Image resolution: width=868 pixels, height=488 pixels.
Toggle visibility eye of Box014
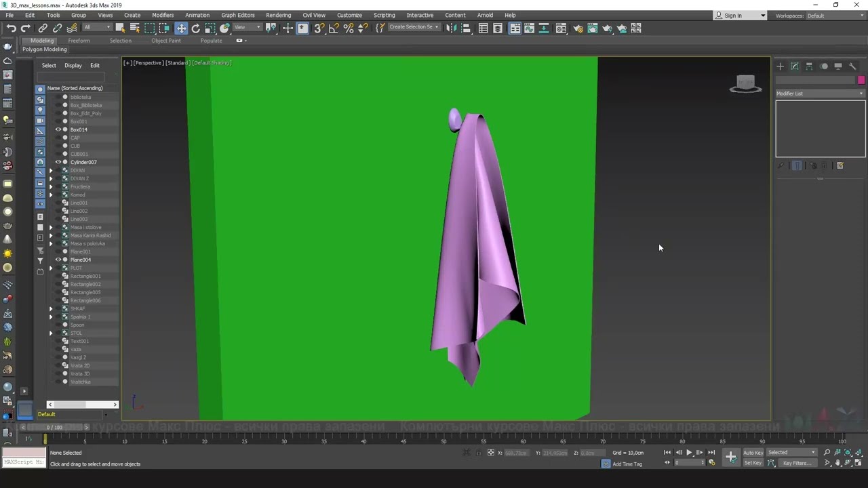(58, 129)
